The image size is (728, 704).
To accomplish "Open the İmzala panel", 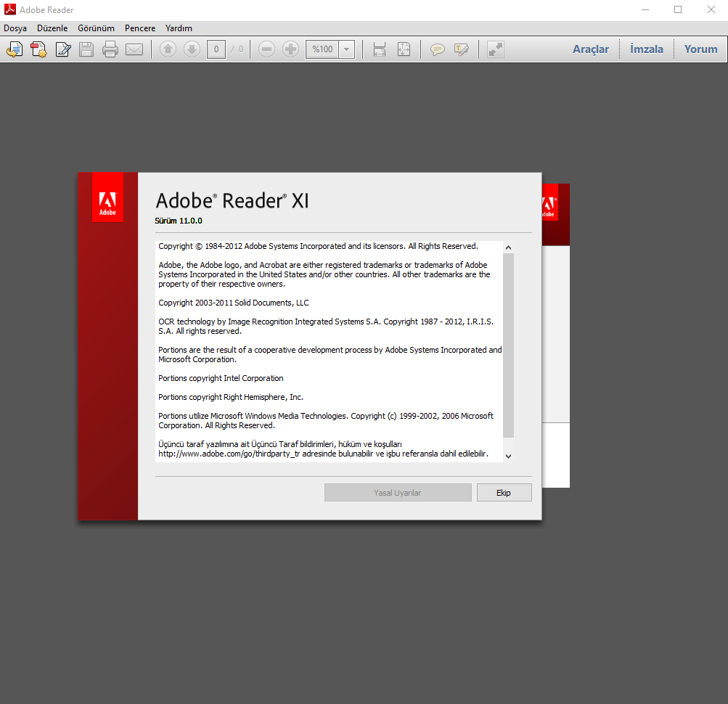I will pyautogui.click(x=647, y=49).
